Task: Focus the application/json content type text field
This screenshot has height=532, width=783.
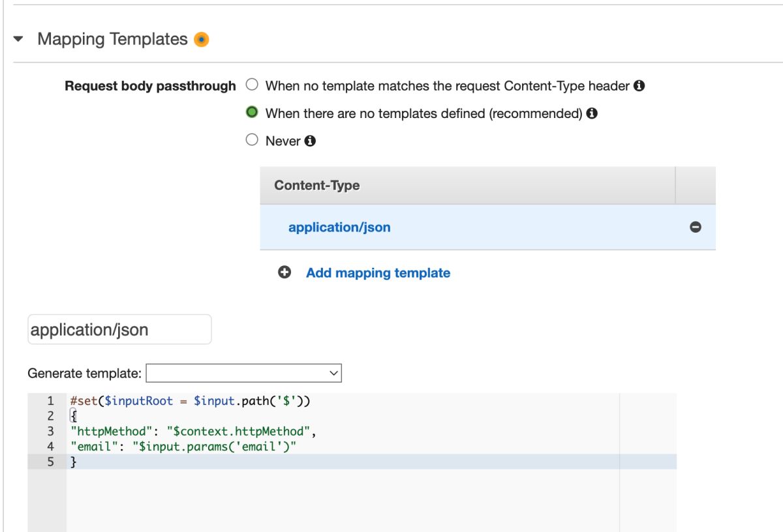Action: tap(119, 329)
